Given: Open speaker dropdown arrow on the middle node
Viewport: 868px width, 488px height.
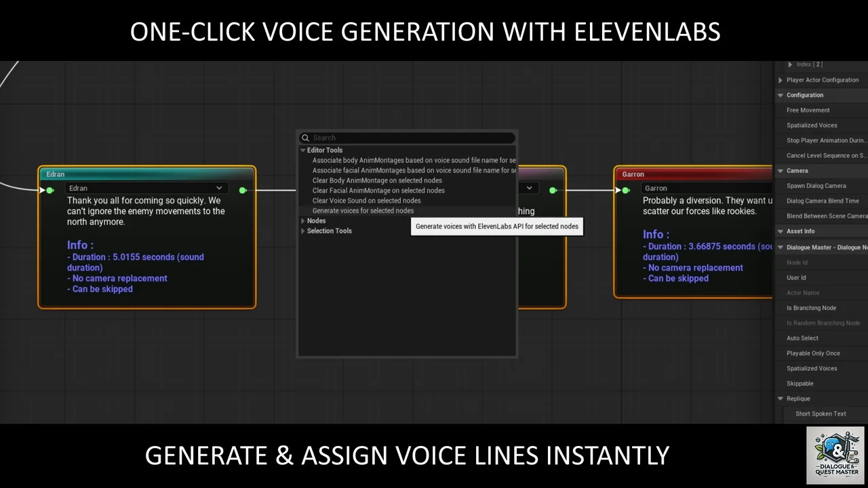Looking at the screenshot, I should coord(529,188).
